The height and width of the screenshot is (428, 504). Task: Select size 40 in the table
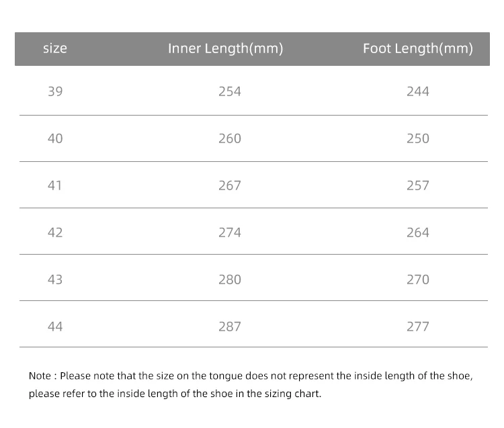point(55,138)
